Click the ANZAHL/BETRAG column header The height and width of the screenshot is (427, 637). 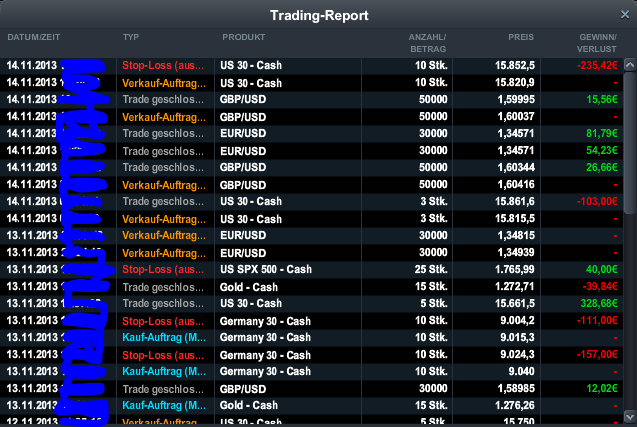pyautogui.click(x=427, y=43)
